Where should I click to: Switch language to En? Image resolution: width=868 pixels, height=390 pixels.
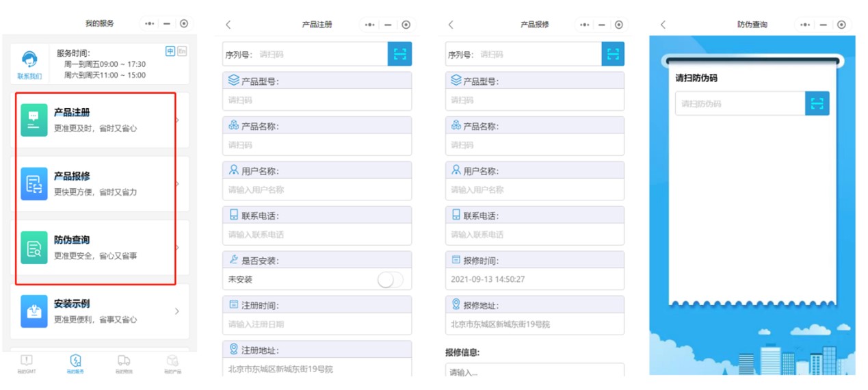[x=182, y=51]
